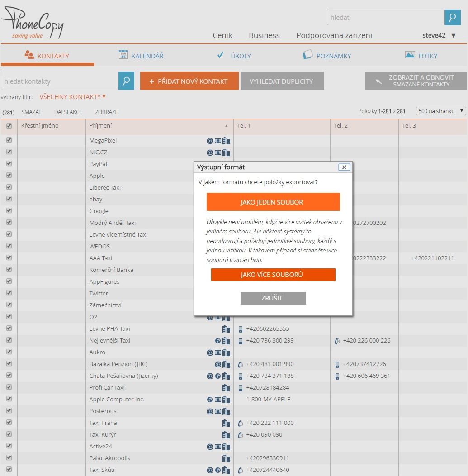Open the VŠECHNY KONTAKTY filter dropdown
The image size is (468, 476).
(72, 97)
